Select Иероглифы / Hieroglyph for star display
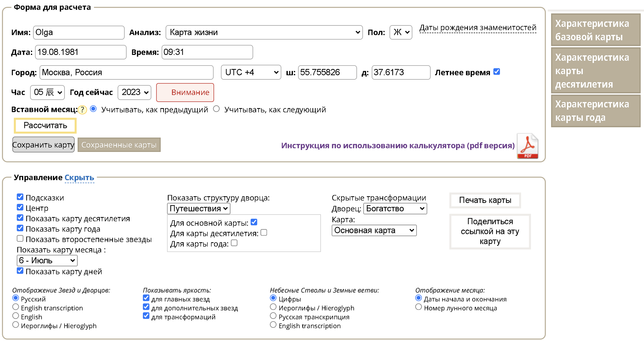 16,325
